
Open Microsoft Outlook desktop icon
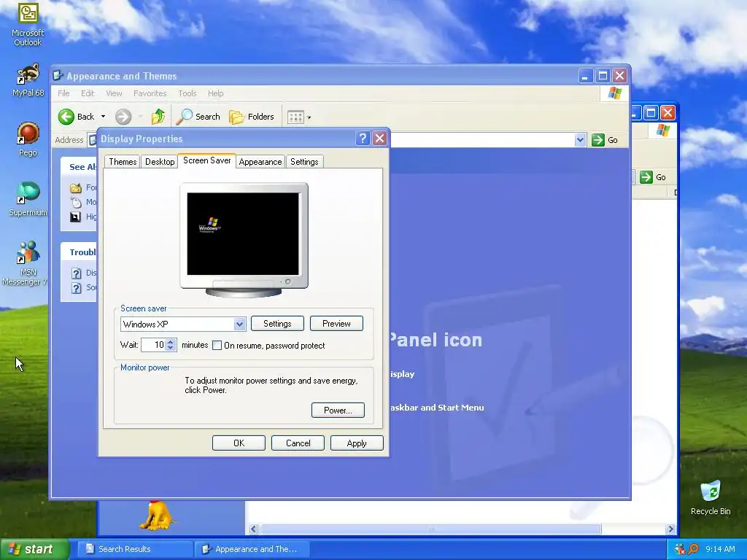pos(28,24)
